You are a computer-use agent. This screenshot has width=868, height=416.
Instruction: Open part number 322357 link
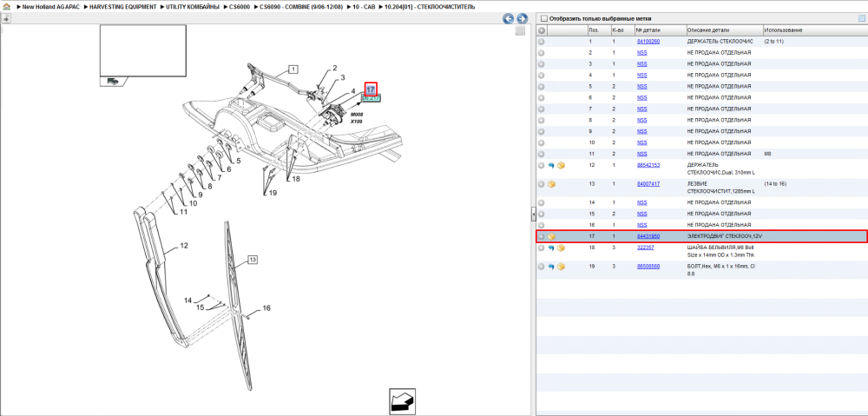point(646,248)
